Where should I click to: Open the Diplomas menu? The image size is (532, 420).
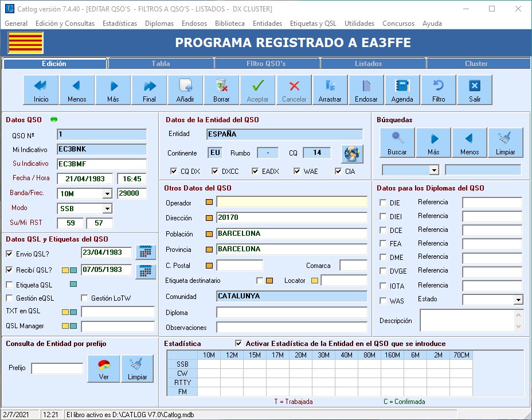pos(159,24)
